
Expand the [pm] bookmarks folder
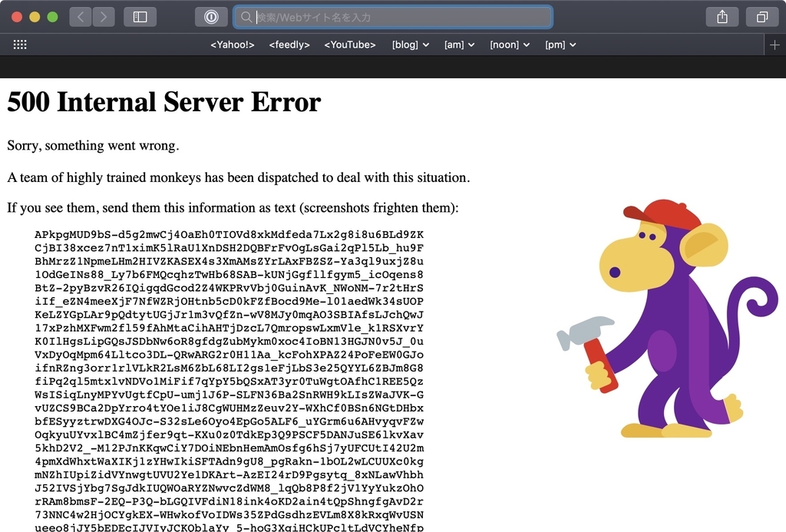pyautogui.click(x=560, y=45)
